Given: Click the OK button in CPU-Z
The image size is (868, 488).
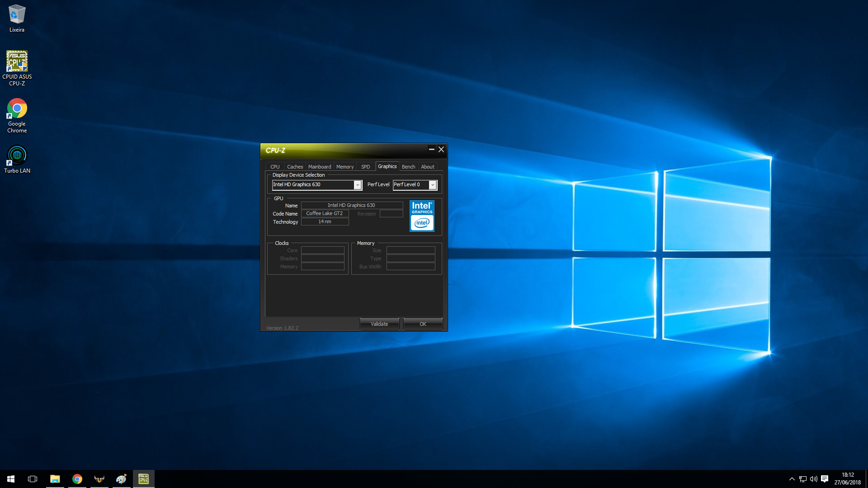Looking at the screenshot, I should click(423, 324).
